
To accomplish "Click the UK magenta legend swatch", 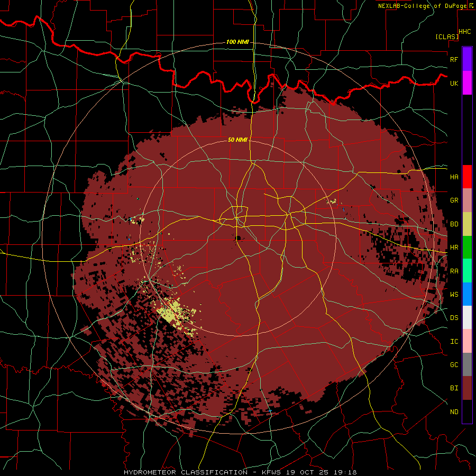I will coord(467,83).
